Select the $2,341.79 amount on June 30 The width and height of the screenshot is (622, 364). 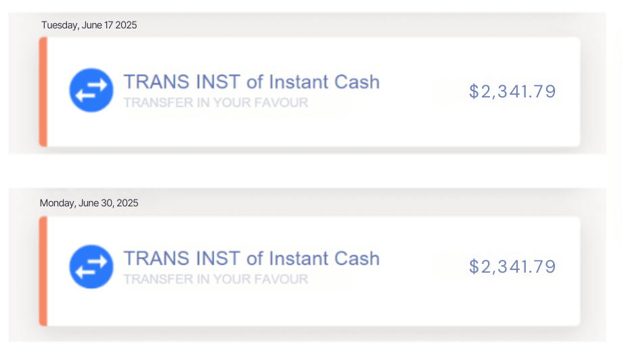pyautogui.click(x=512, y=267)
